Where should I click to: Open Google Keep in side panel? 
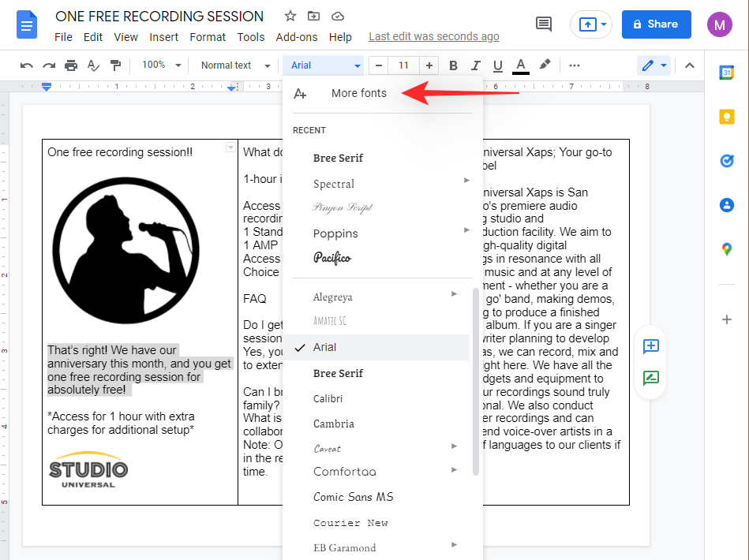point(727,117)
